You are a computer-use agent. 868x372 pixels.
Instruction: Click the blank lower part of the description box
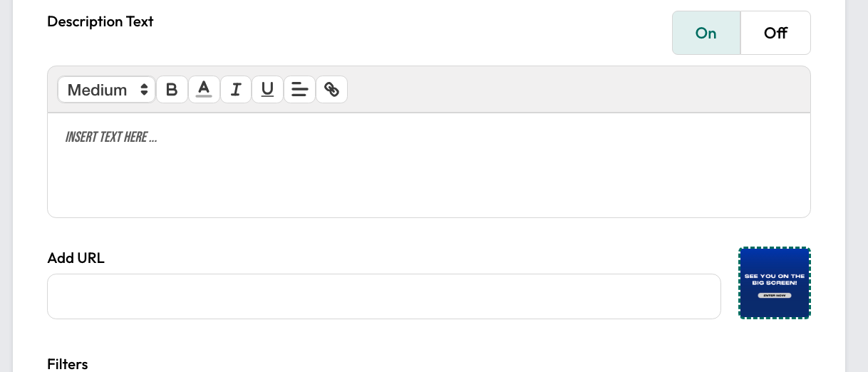click(x=429, y=187)
